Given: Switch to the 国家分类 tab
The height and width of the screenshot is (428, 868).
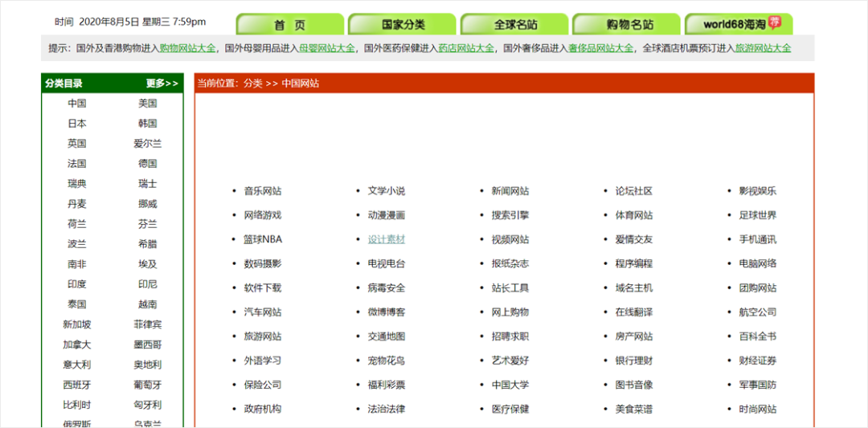Looking at the screenshot, I should pyautogui.click(x=403, y=24).
